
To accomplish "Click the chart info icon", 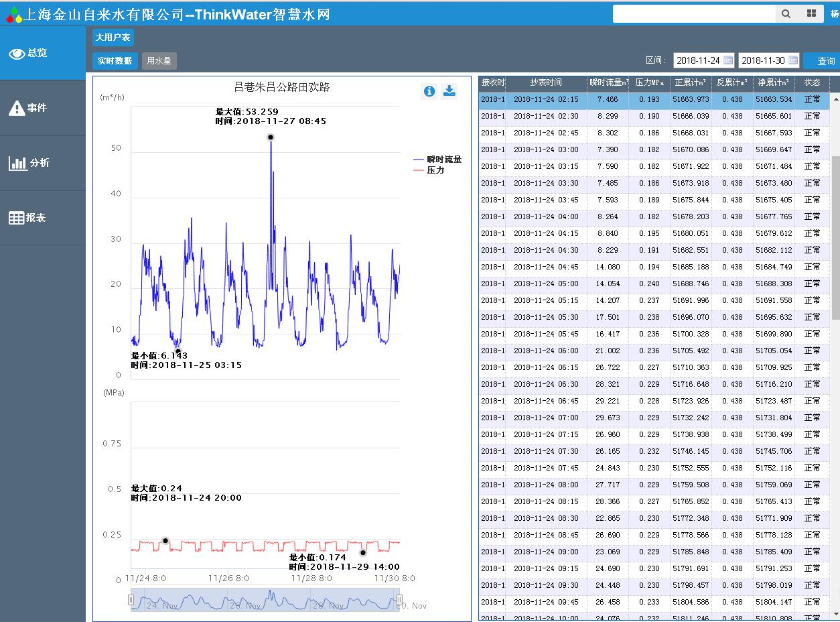I will (x=429, y=91).
